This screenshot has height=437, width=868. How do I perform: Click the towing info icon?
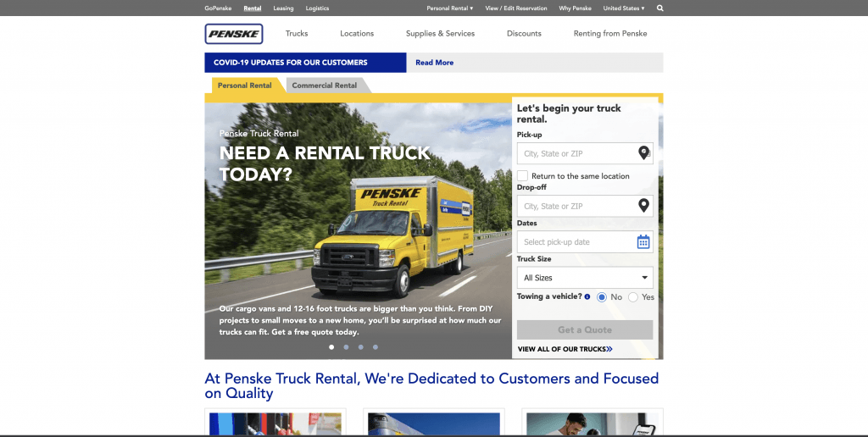tap(587, 296)
